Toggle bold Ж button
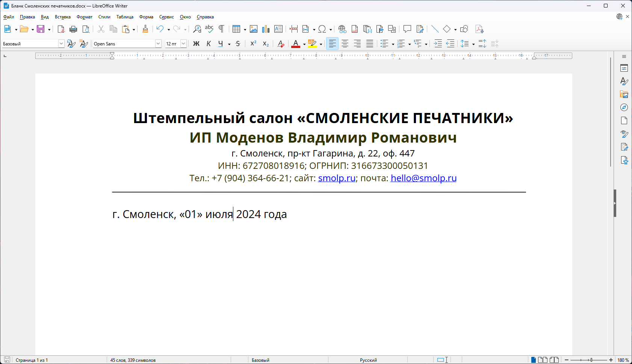 click(196, 44)
